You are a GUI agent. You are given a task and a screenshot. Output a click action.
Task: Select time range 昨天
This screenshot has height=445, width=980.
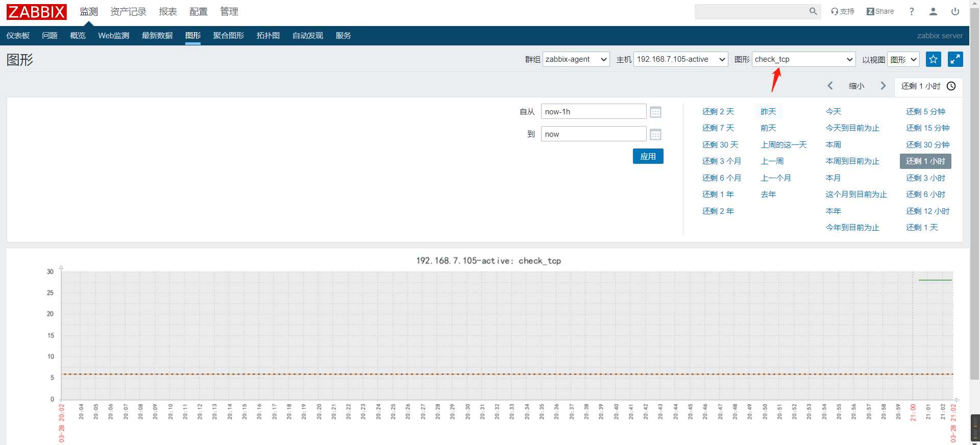(x=768, y=111)
